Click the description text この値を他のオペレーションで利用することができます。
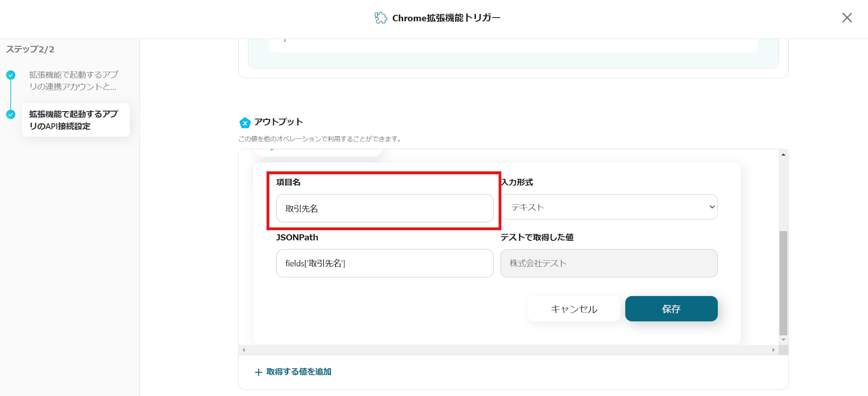Viewport: 868px width, 396px height. 320,139
